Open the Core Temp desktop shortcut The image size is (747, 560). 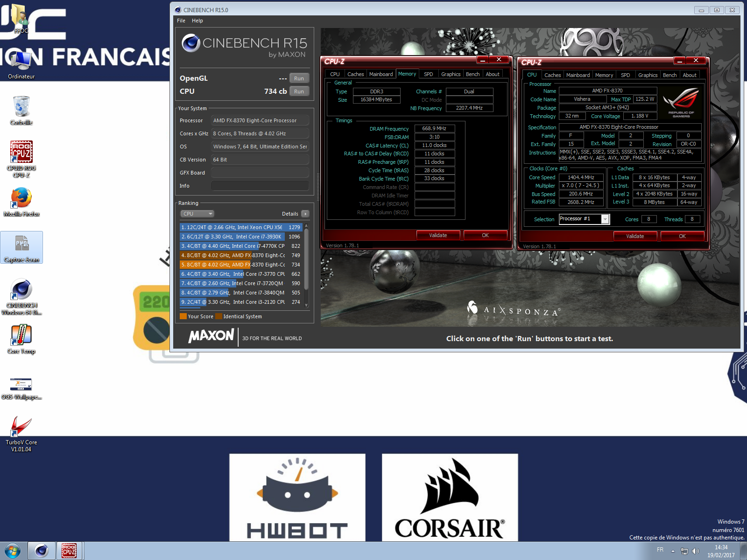click(x=21, y=339)
